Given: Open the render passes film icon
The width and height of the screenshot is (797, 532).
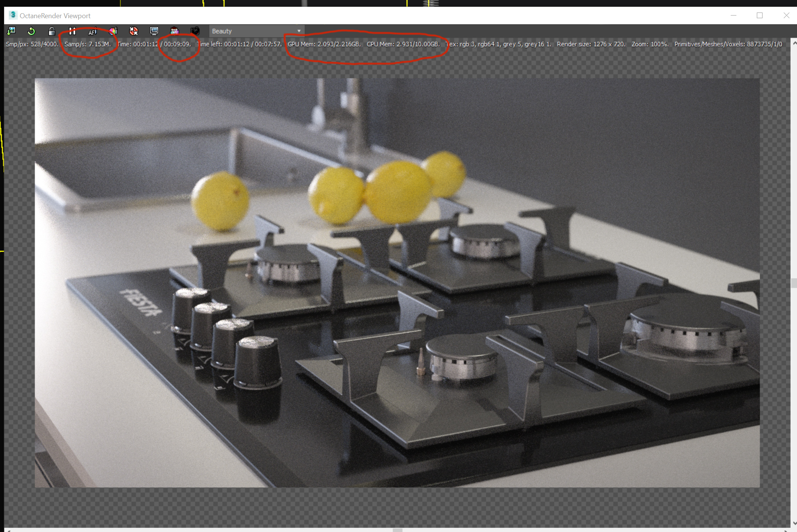Looking at the screenshot, I should (x=175, y=31).
